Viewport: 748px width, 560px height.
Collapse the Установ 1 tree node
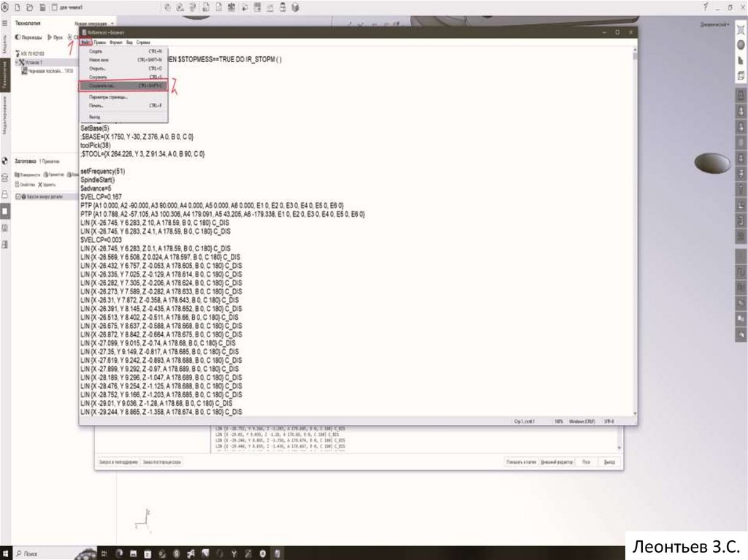pos(16,63)
